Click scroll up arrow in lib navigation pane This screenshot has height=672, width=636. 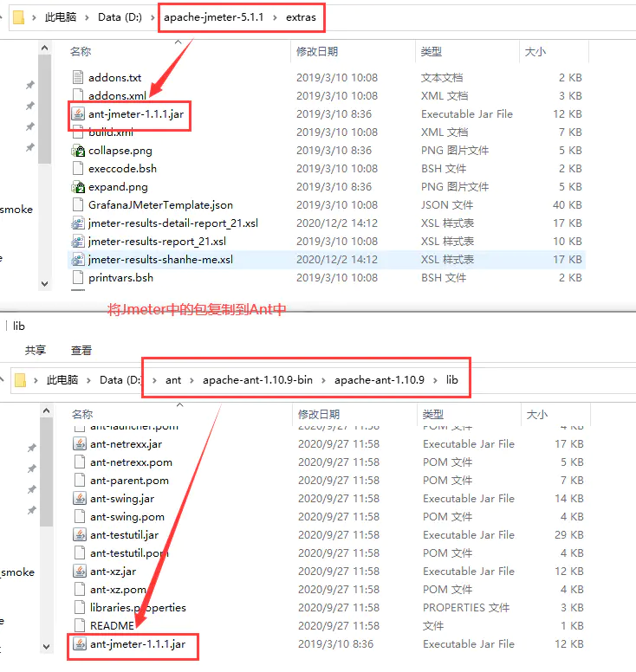(46, 411)
